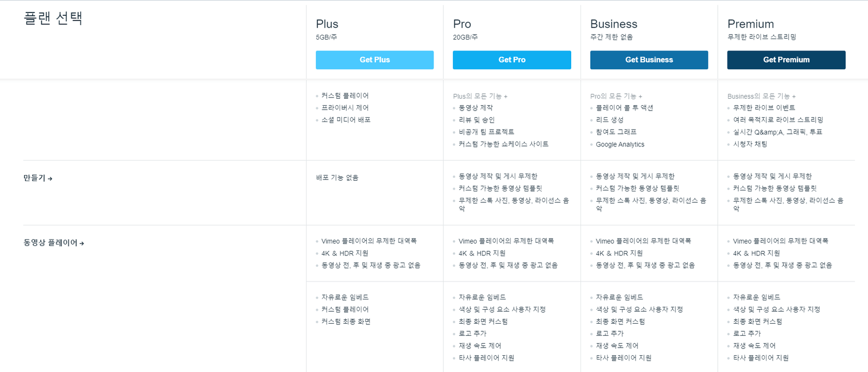Click 배포 기능 없음 in Plus column

[337, 177]
